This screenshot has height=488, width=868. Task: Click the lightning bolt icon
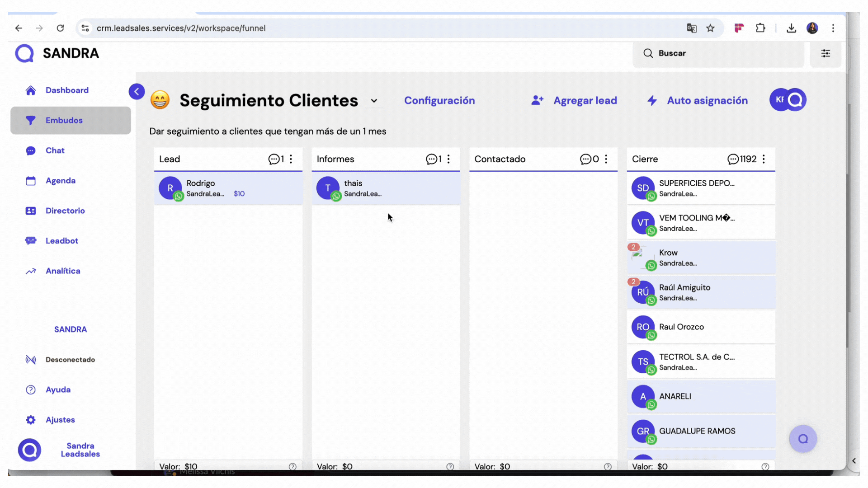point(652,100)
